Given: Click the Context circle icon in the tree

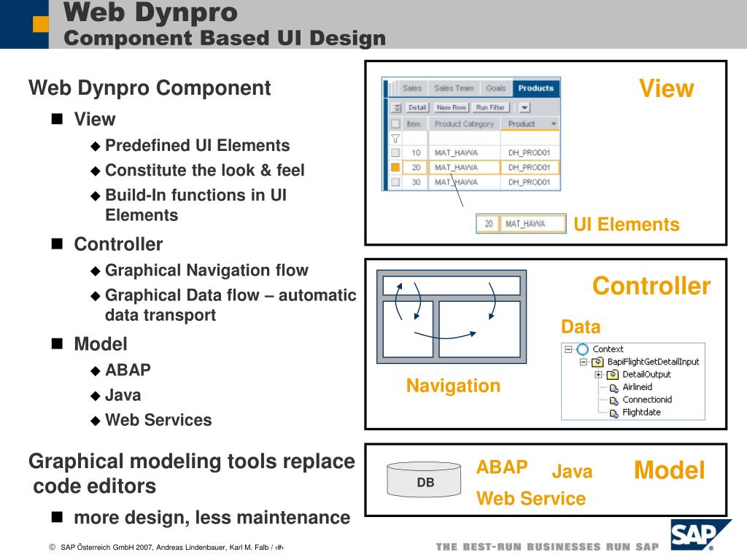Looking at the screenshot, I should [x=583, y=349].
